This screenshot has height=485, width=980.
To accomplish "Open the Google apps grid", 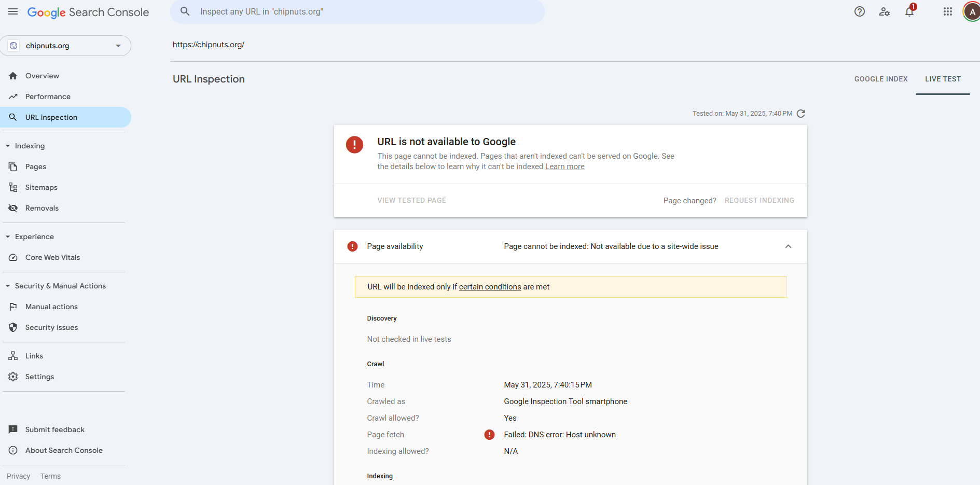I will point(948,11).
